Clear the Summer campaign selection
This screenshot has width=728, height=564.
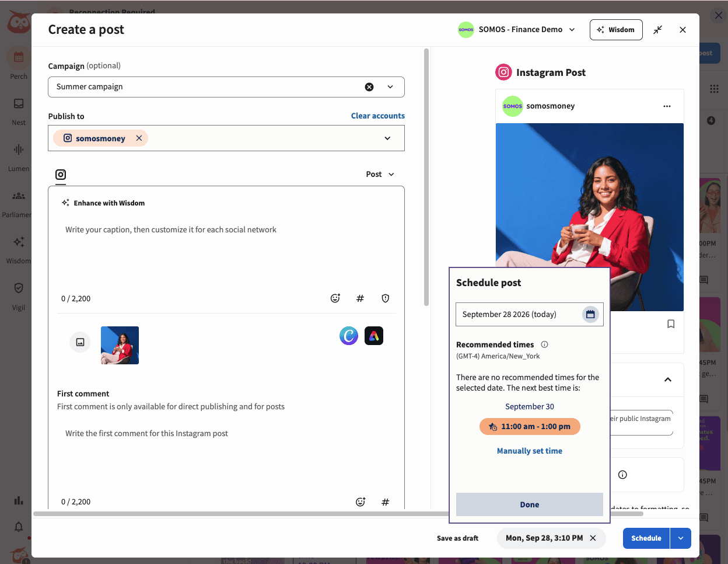(x=369, y=87)
